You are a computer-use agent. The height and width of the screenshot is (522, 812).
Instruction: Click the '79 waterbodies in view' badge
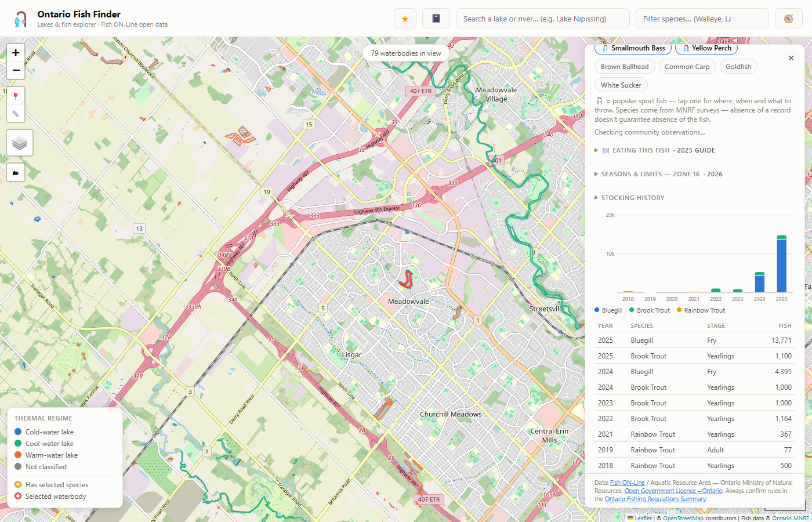(406, 53)
